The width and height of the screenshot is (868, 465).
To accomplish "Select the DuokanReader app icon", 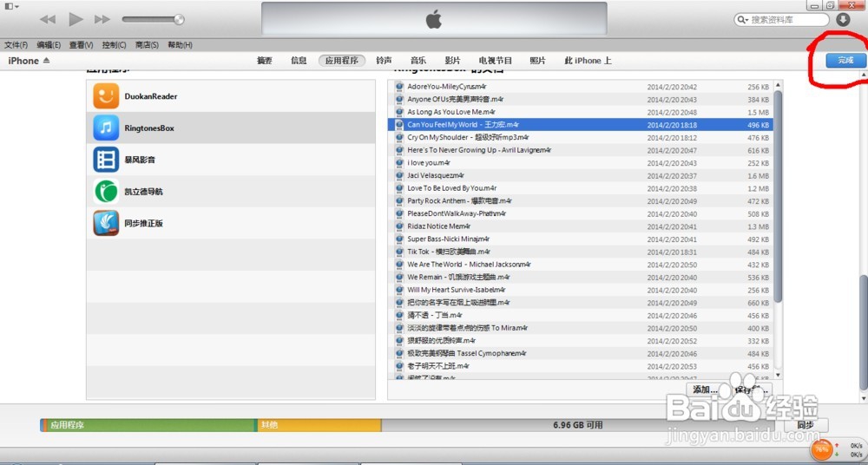I will tap(106, 96).
